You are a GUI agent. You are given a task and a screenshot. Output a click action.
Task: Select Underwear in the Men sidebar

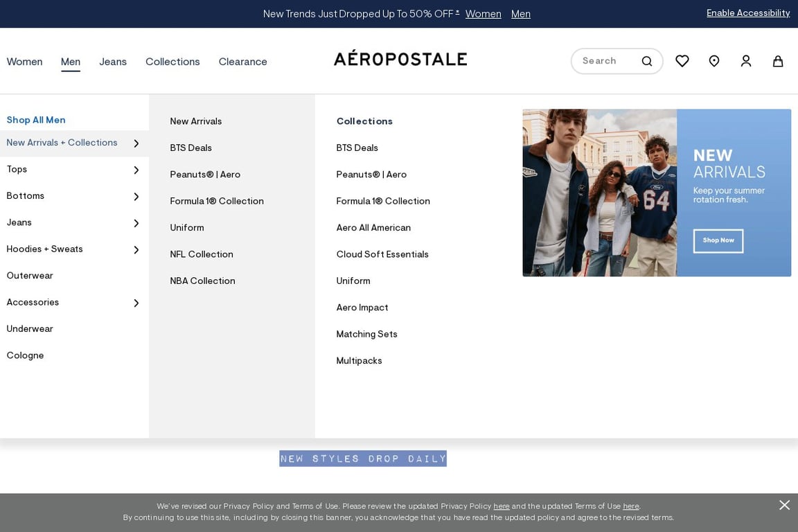click(x=30, y=329)
